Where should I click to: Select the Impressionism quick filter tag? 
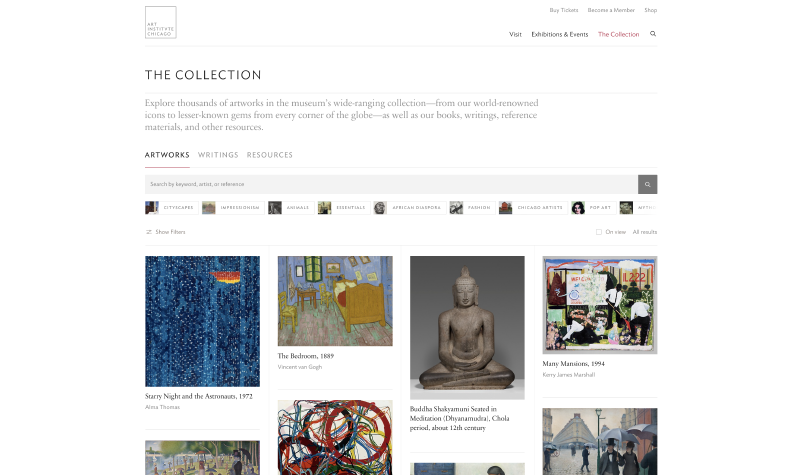[x=233, y=208]
